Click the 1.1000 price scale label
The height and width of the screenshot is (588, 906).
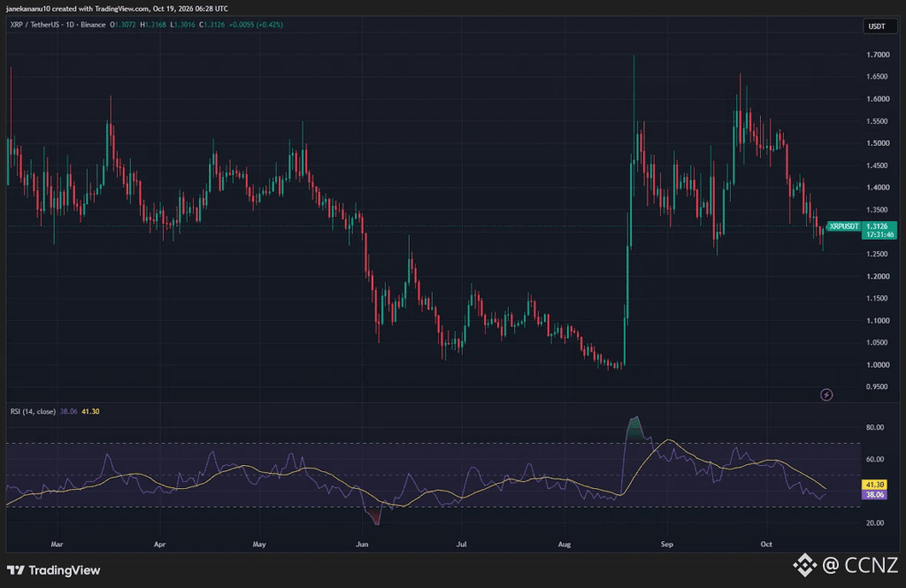pos(878,321)
